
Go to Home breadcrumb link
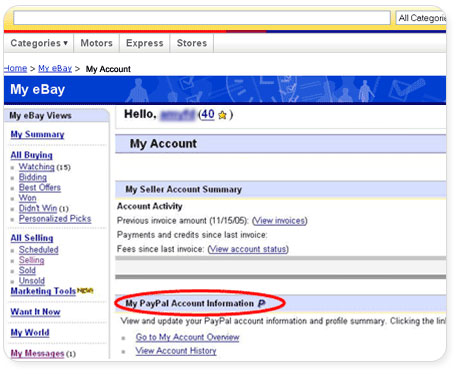coord(15,68)
